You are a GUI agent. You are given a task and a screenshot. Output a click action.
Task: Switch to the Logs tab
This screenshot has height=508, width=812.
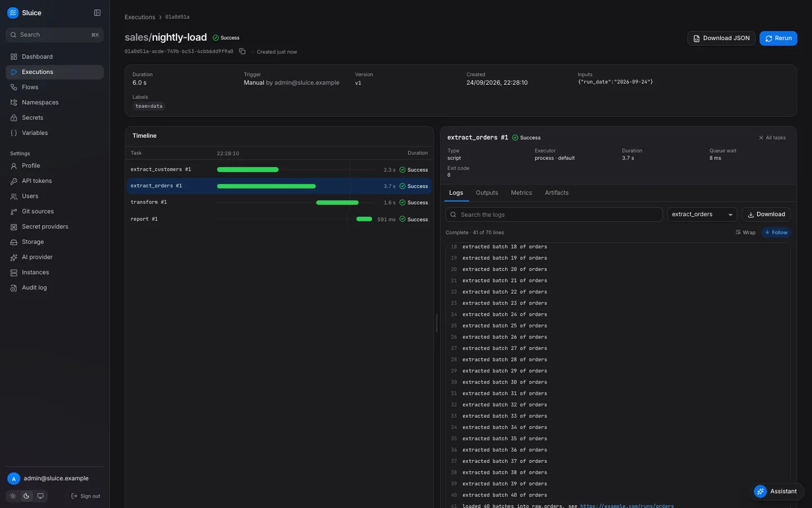click(x=456, y=193)
